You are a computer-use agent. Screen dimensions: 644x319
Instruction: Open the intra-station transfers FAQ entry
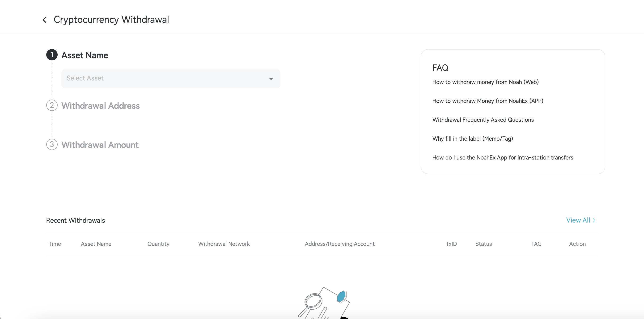coord(503,157)
